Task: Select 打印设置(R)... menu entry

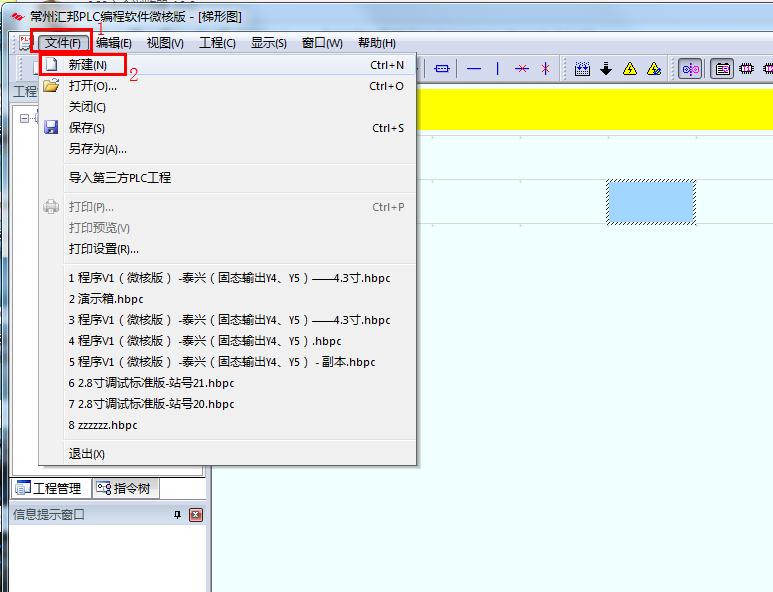Action: click(x=228, y=249)
